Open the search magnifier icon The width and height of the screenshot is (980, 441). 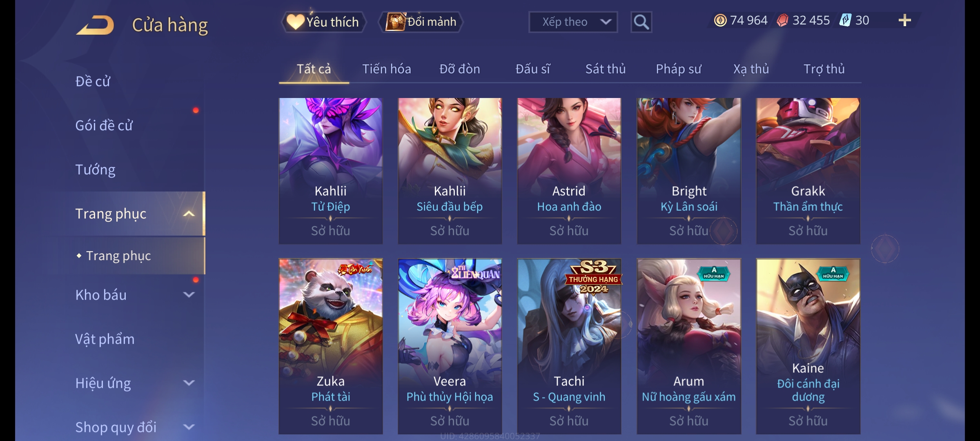(641, 22)
